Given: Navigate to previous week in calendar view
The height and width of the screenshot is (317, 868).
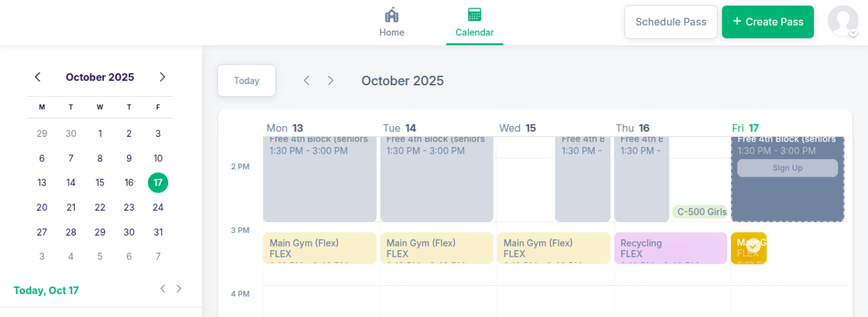Looking at the screenshot, I should 307,81.
